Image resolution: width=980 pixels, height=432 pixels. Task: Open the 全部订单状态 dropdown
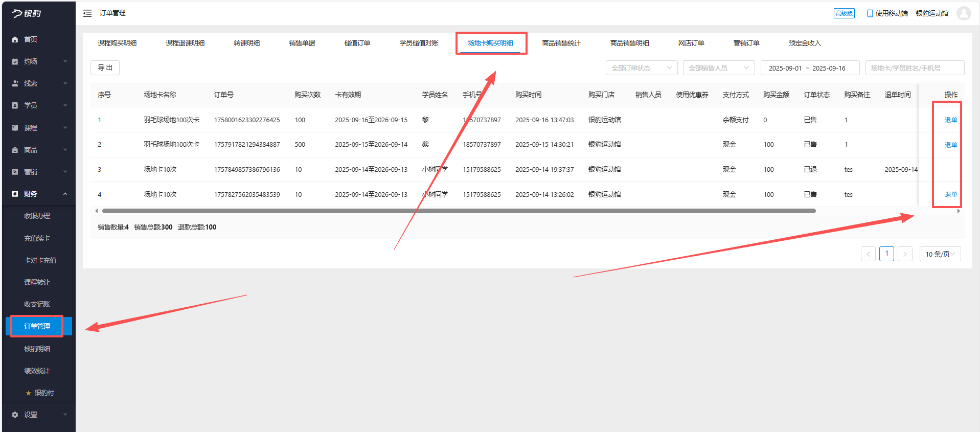642,68
